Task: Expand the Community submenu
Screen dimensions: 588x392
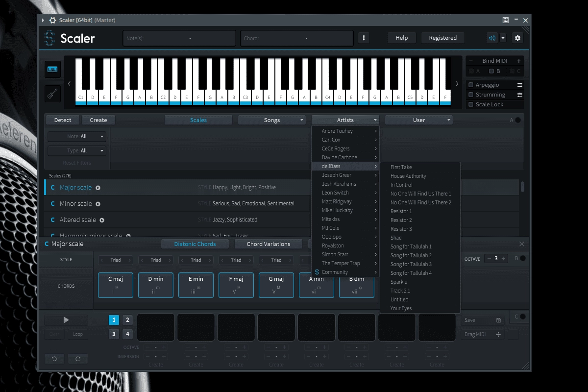Action: pyautogui.click(x=345, y=272)
